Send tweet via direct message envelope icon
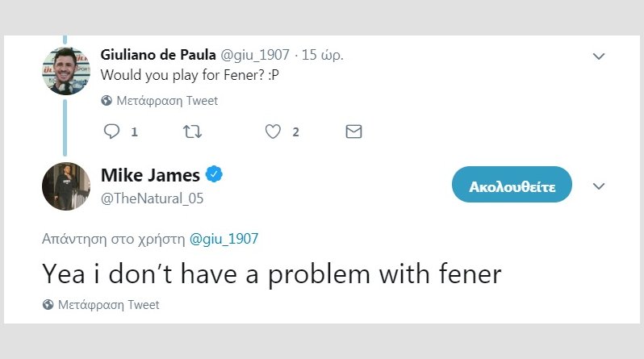Screen dimensions: 644x359 click(x=353, y=131)
